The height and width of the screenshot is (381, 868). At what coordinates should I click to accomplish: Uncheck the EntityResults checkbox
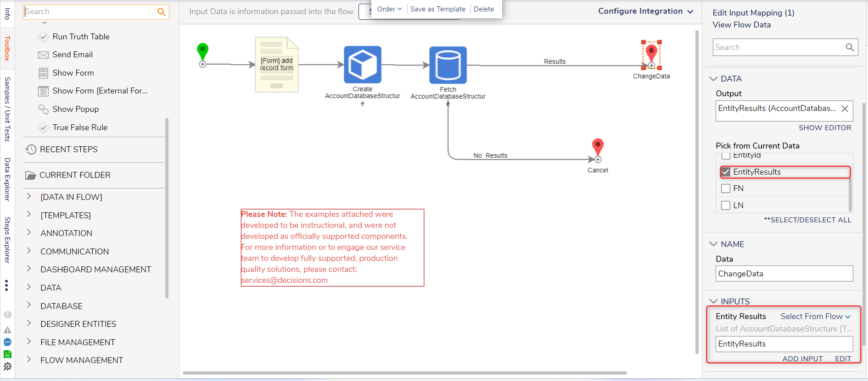726,172
